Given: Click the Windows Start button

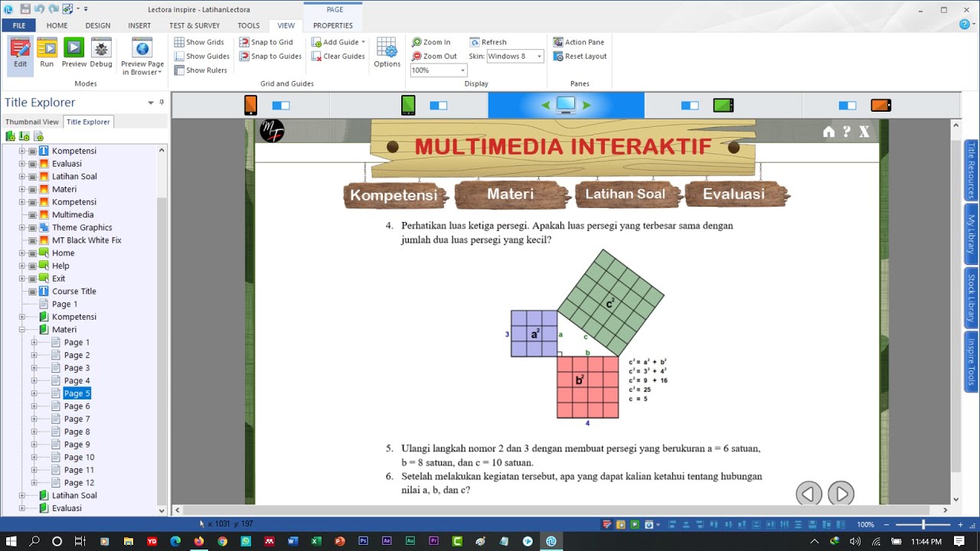Looking at the screenshot, I should (x=11, y=541).
